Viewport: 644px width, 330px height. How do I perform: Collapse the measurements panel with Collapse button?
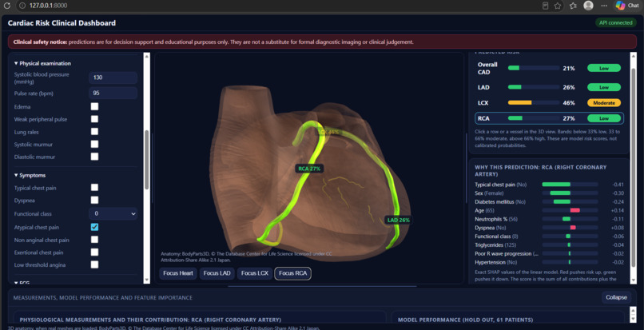point(616,297)
